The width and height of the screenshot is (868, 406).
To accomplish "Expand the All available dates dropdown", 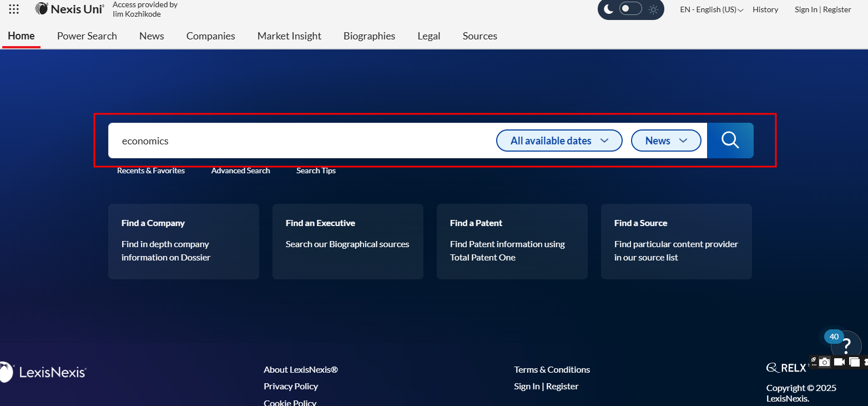I will (x=559, y=141).
